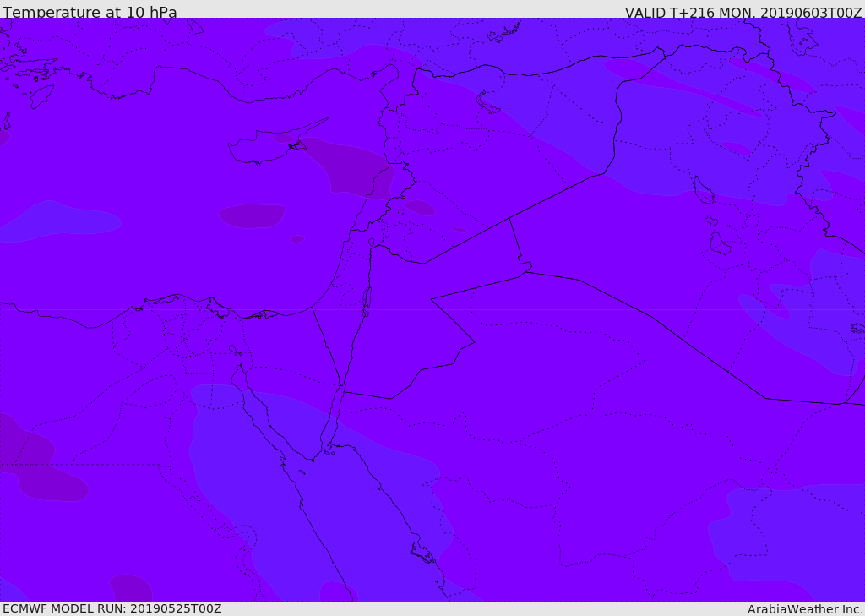The image size is (865, 616).
Task: Click the dark purple patch south of Cyprus
Action: 252,215
